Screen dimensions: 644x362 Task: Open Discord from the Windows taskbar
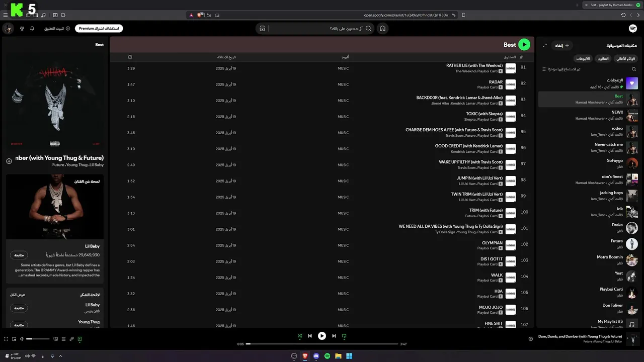pos(316,356)
